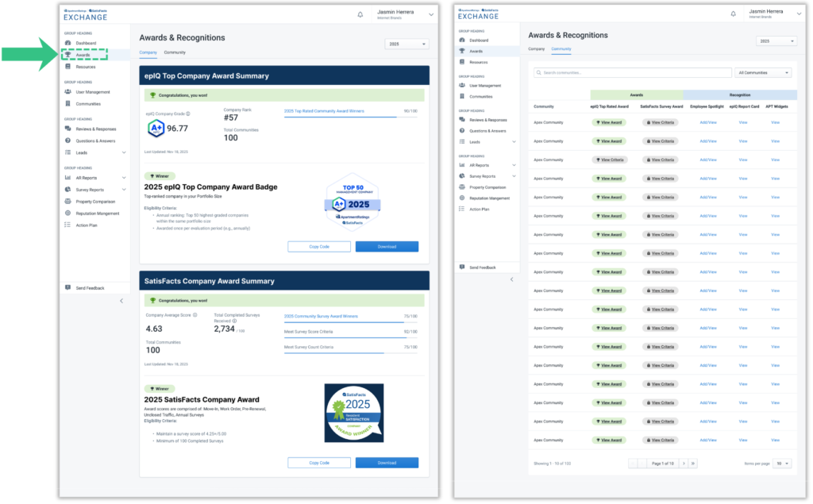Download the SatisFacts Company Award badge
This screenshot has width=813, height=504.
coord(387,463)
